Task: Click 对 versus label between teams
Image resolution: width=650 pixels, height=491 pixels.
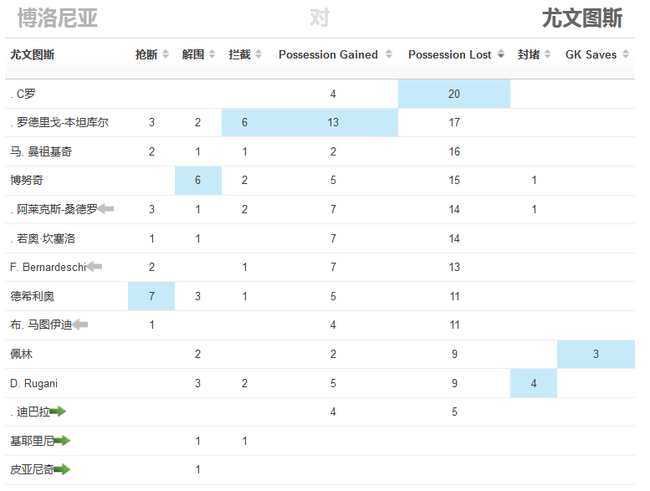Action: point(320,18)
